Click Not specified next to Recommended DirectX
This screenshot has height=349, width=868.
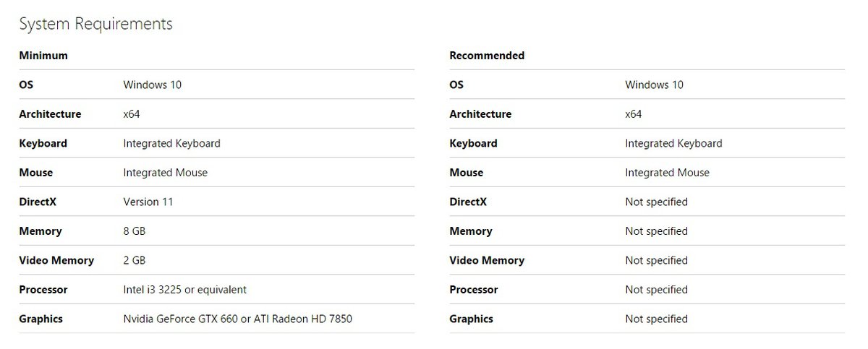(656, 202)
